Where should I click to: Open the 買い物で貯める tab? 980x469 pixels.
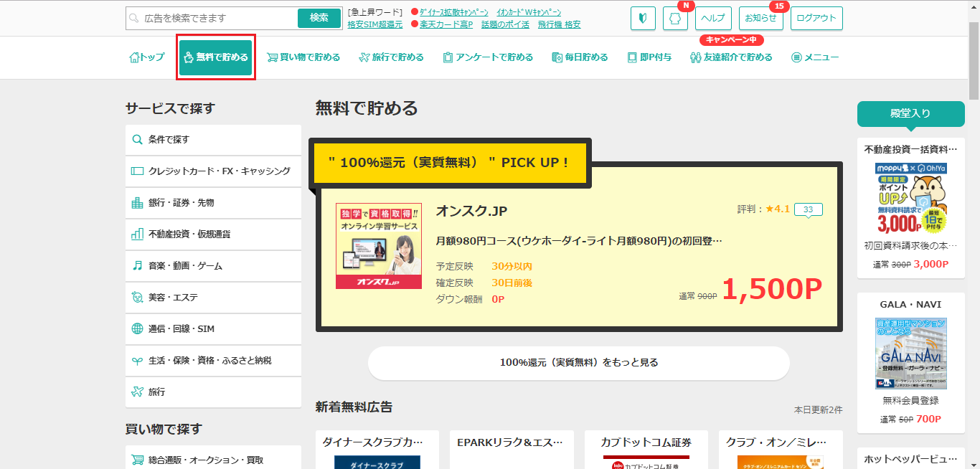point(303,57)
